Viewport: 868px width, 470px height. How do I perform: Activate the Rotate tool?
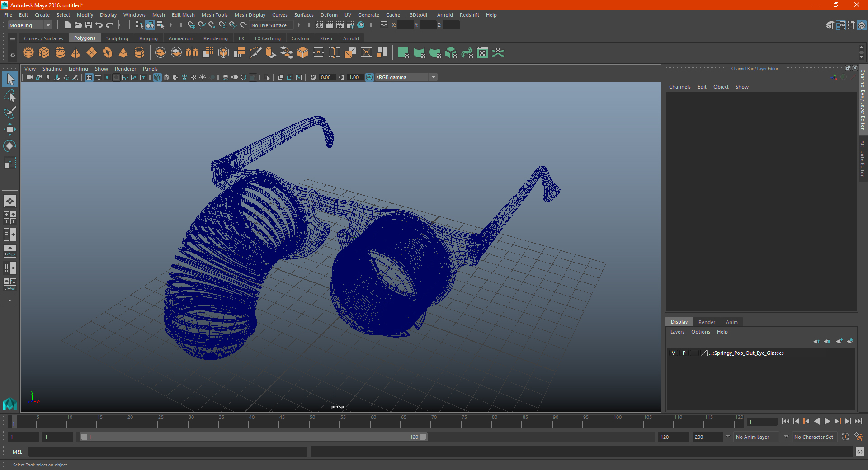[9, 146]
